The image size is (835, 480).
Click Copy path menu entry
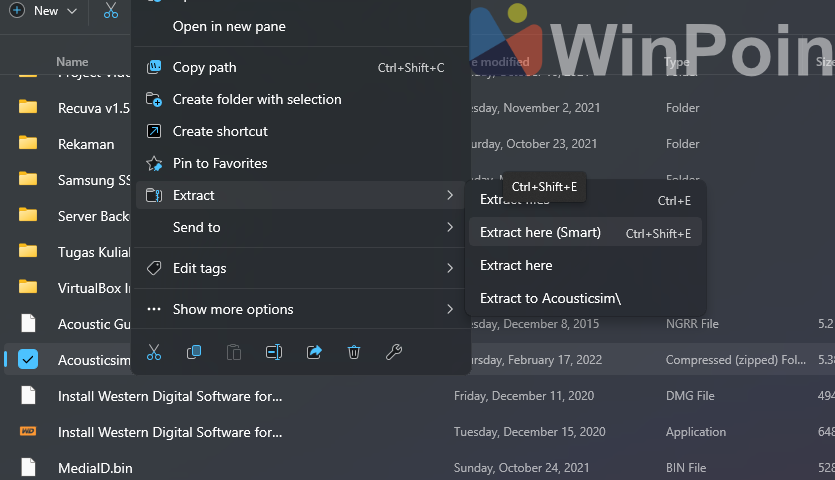coord(204,67)
